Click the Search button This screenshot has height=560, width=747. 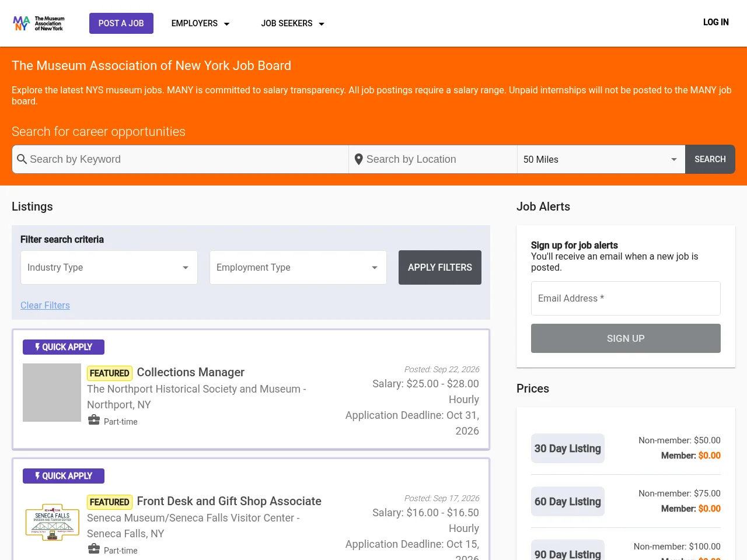[710, 159]
